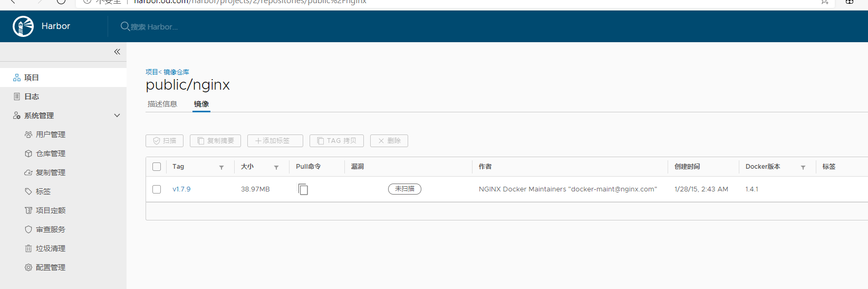Image resolution: width=868 pixels, height=289 pixels.
Task: Check the v1.7.9 row checkbox
Action: (157, 189)
